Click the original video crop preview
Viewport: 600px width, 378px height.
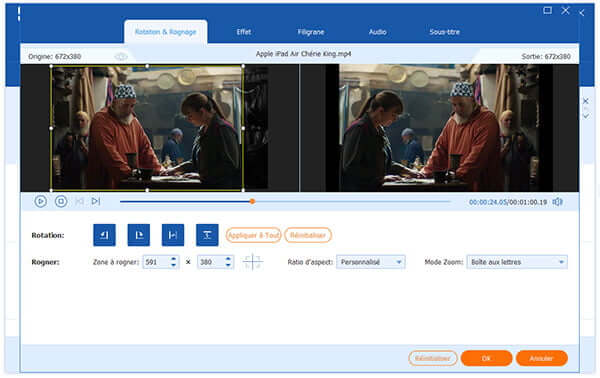(147, 128)
